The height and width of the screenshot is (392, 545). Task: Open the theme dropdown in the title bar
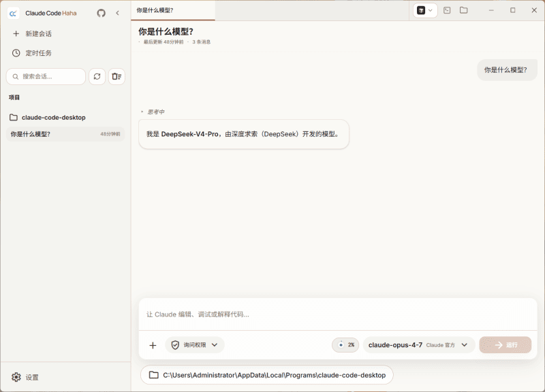[x=424, y=10]
